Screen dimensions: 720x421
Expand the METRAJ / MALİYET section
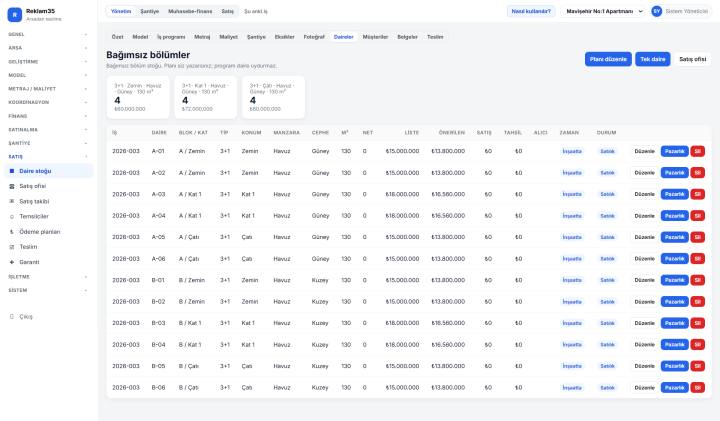pyautogui.click(x=48, y=89)
